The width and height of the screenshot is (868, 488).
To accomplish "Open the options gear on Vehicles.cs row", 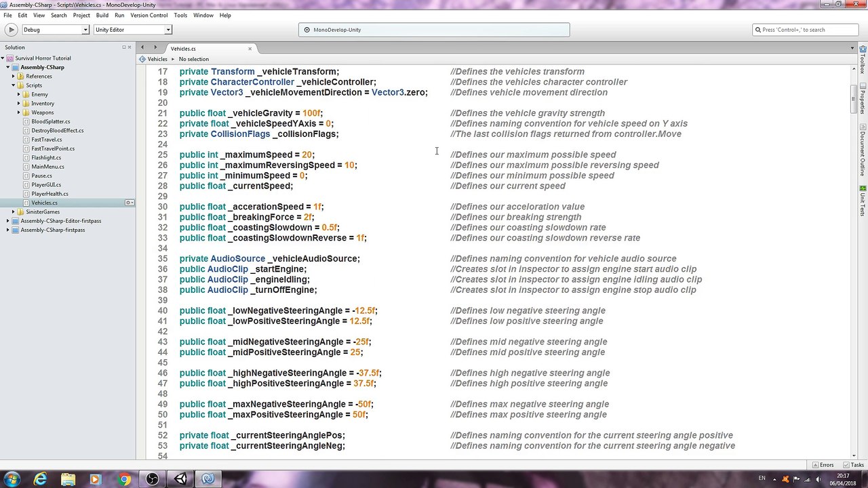I will (129, 203).
